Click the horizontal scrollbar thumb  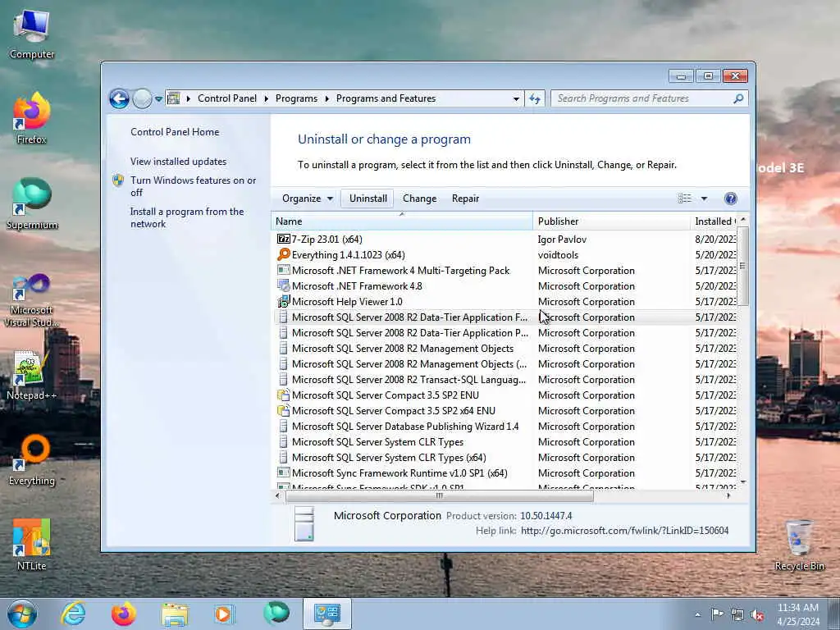point(440,496)
